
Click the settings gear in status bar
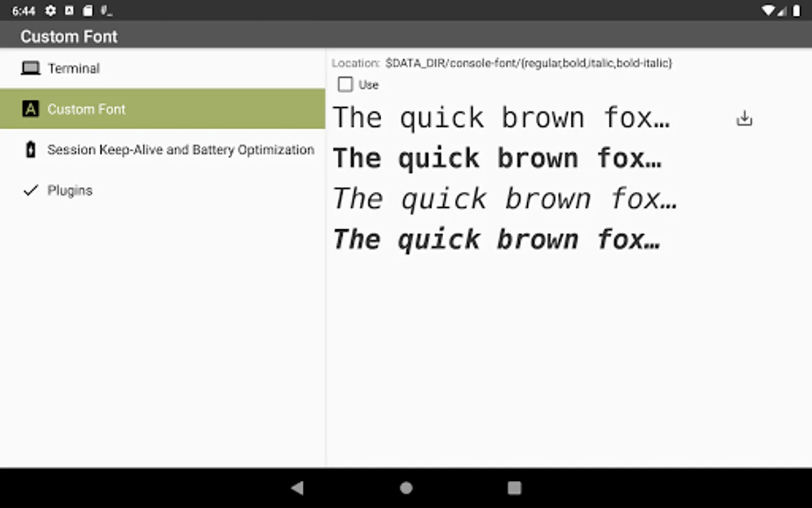(x=51, y=10)
